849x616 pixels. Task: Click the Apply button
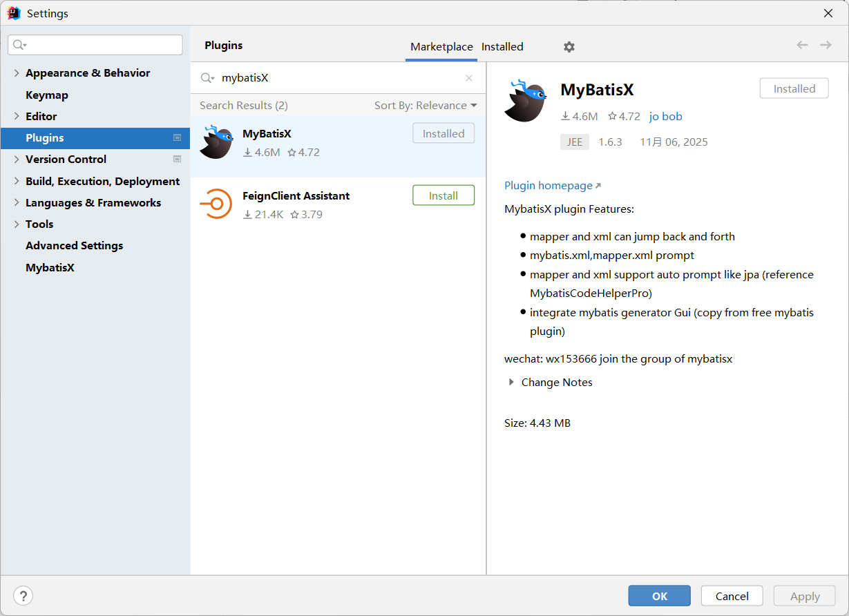(805, 596)
